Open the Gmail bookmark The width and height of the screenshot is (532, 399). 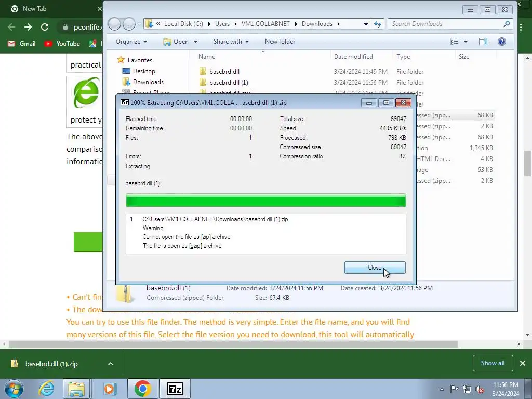click(22, 44)
